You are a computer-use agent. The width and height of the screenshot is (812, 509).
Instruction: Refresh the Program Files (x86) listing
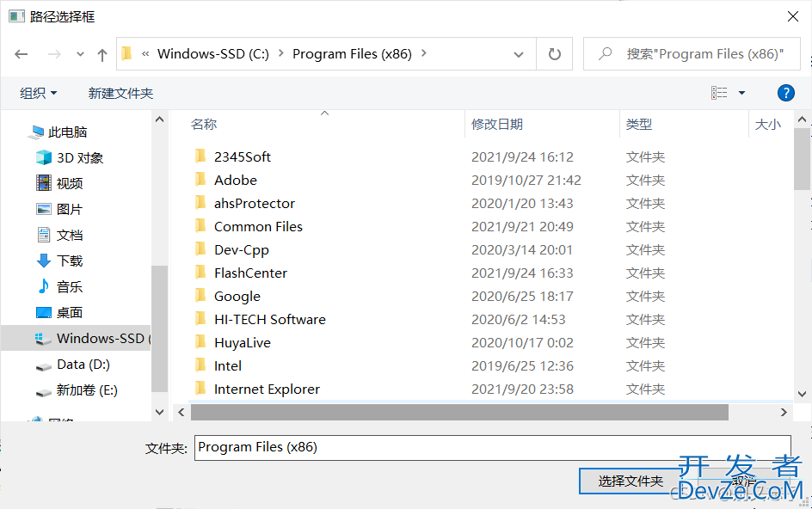pyautogui.click(x=555, y=54)
